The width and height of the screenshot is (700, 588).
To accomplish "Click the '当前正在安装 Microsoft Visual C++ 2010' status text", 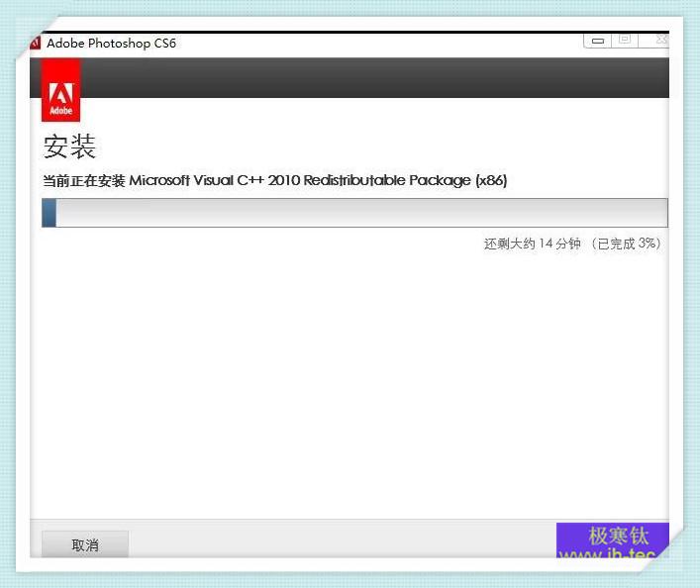I will pos(275,180).
